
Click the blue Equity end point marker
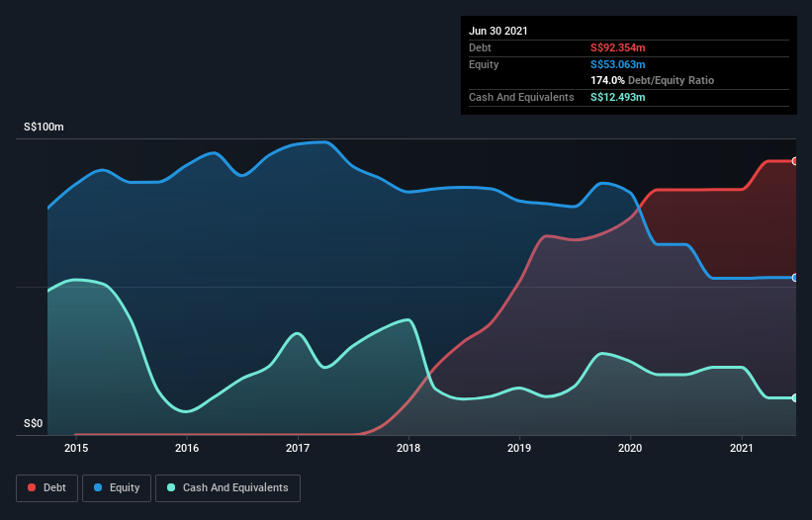(x=795, y=278)
